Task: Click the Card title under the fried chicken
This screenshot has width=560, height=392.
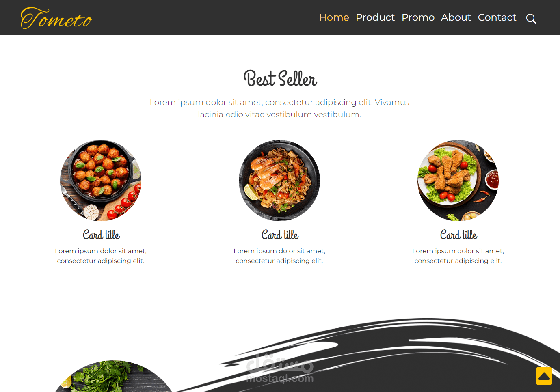Action: point(458,235)
